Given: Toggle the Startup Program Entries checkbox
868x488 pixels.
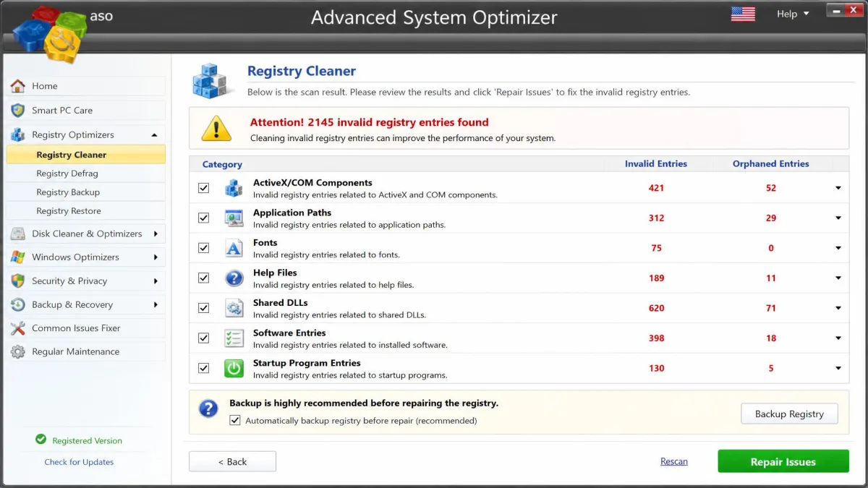Looking at the screenshot, I should [x=203, y=368].
